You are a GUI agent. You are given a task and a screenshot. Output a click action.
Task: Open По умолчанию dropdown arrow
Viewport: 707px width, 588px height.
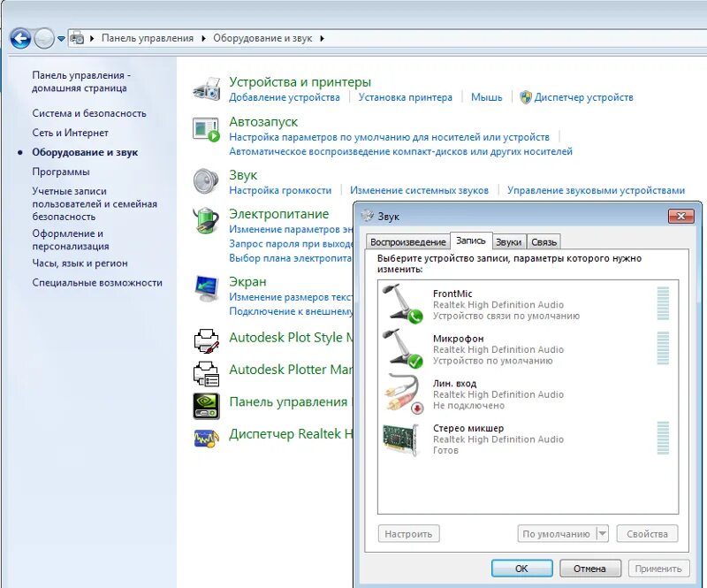pos(603,533)
